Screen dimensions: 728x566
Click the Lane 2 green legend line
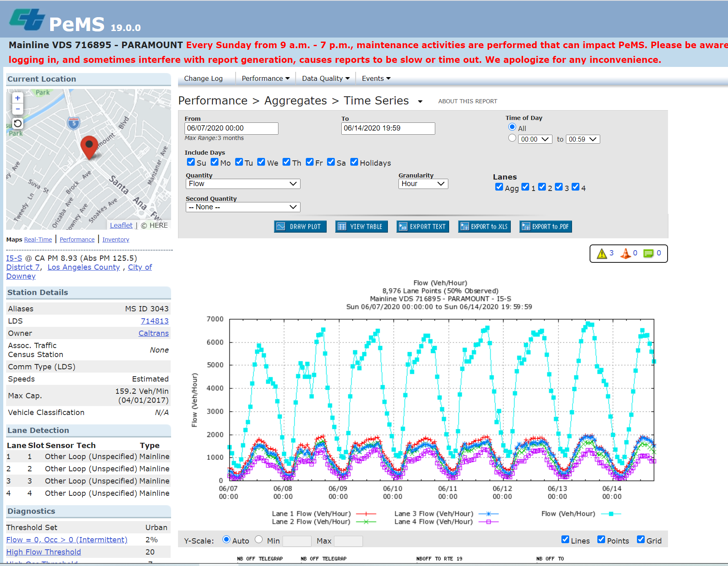(x=366, y=522)
